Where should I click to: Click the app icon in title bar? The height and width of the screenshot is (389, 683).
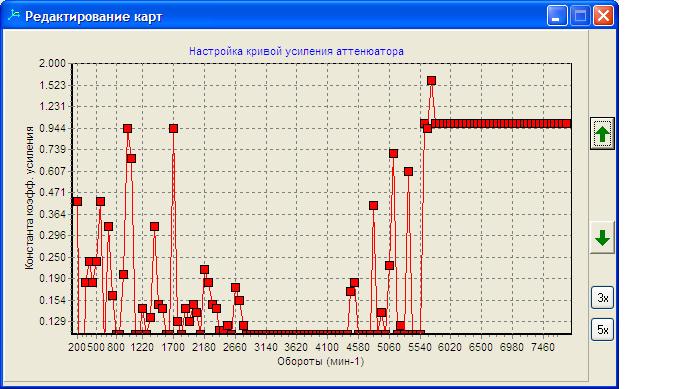tap(14, 16)
